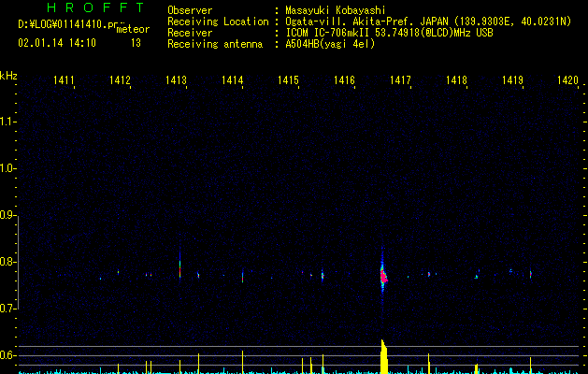Select the Ogata-vill. Akita-Pref. JAPAN location text
The image size is (588, 374).
[428, 22]
